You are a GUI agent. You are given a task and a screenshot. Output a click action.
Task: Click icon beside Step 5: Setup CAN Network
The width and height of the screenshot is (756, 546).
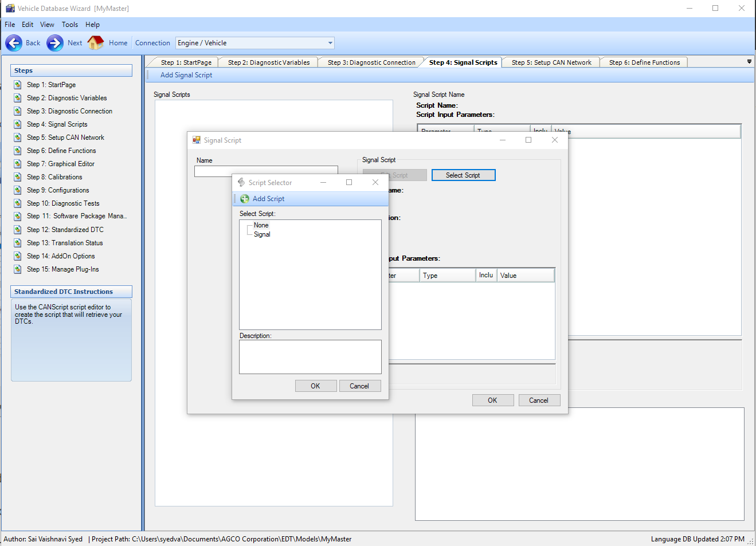tap(18, 138)
